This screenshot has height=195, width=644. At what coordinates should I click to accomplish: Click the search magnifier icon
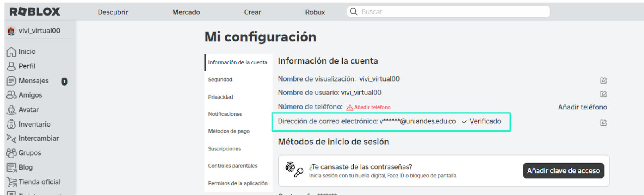point(353,12)
